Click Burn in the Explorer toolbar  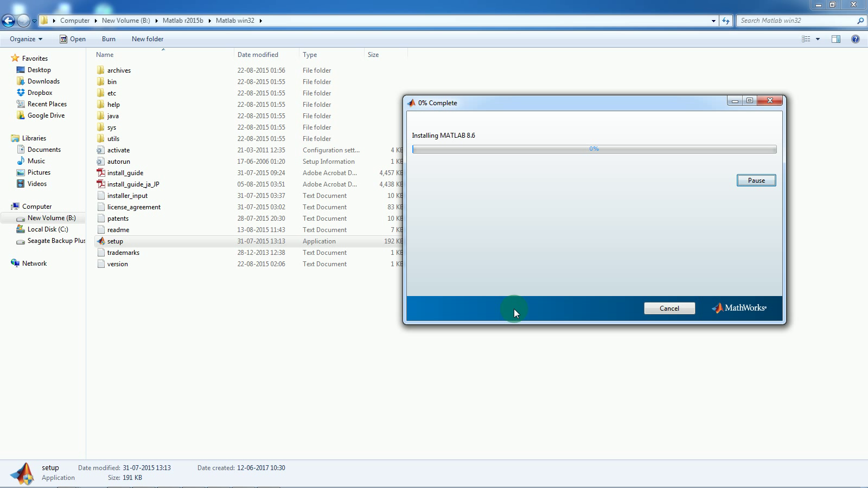(x=108, y=39)
